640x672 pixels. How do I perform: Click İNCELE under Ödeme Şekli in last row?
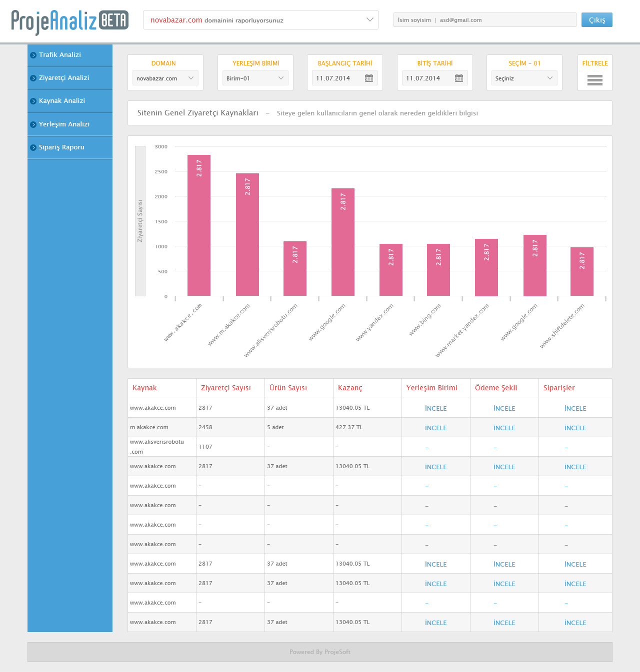pyautogui.click(x=504, y=623)
